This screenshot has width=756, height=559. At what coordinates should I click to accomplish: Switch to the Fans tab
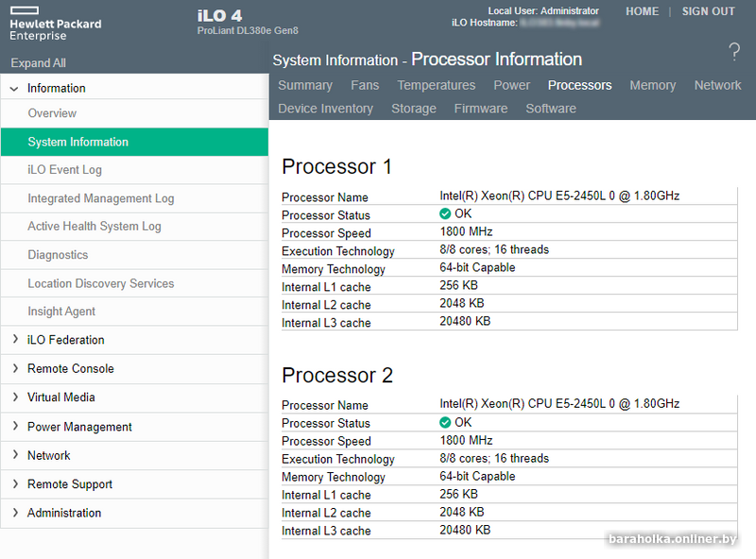pos(365,85)
